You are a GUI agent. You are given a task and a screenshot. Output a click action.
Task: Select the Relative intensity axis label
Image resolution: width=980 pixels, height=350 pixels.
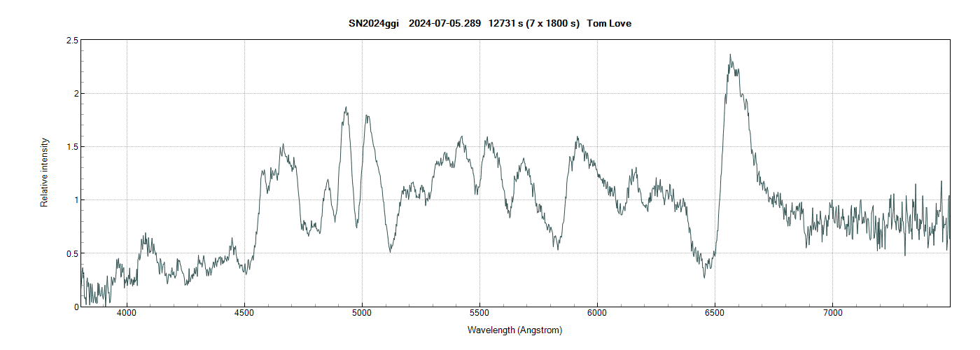pos(44,172)
